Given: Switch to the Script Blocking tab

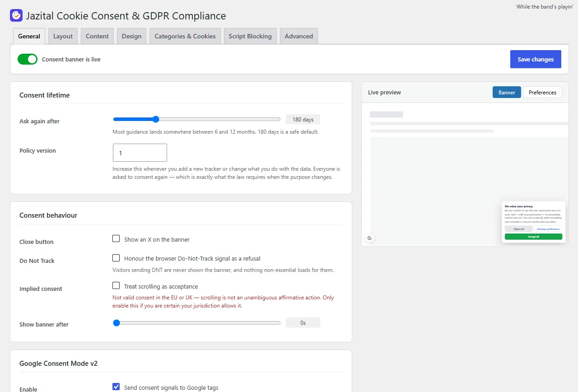Looking at the screenshot, I should click(250, 36).
